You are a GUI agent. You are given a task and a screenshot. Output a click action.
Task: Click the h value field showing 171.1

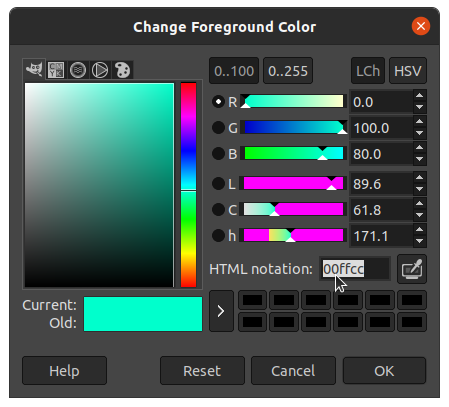(381, 236)
